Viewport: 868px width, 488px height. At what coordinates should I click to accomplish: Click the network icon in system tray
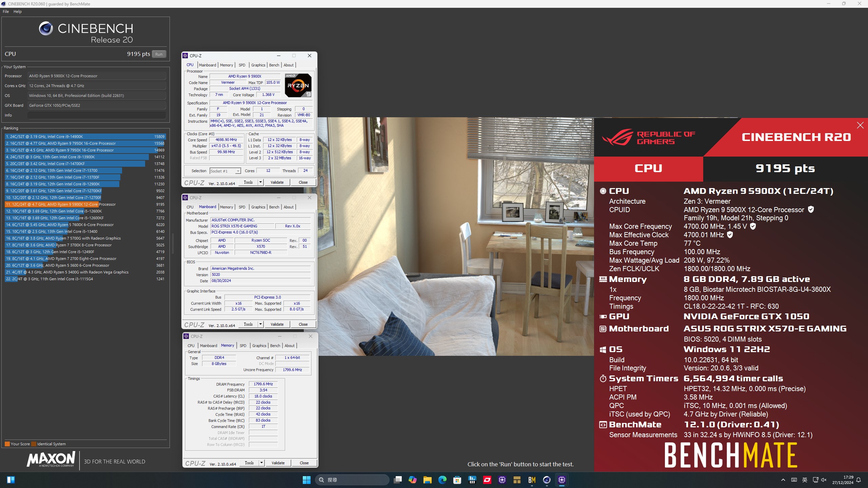[815, 480]
